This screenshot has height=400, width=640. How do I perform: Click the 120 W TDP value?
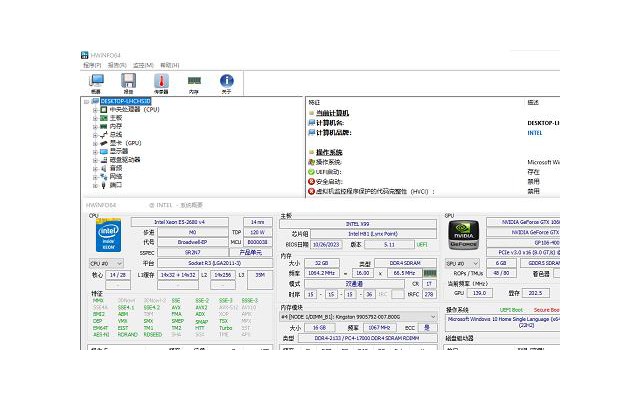(x=258, y=232)
